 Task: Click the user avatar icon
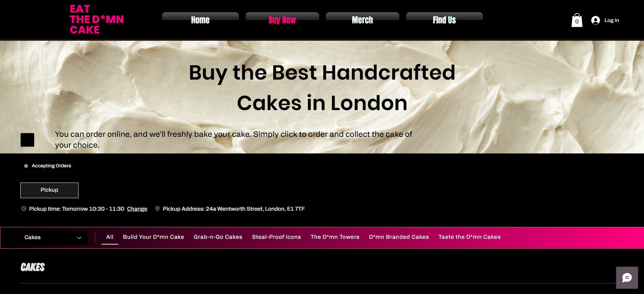tap(596, 20)
